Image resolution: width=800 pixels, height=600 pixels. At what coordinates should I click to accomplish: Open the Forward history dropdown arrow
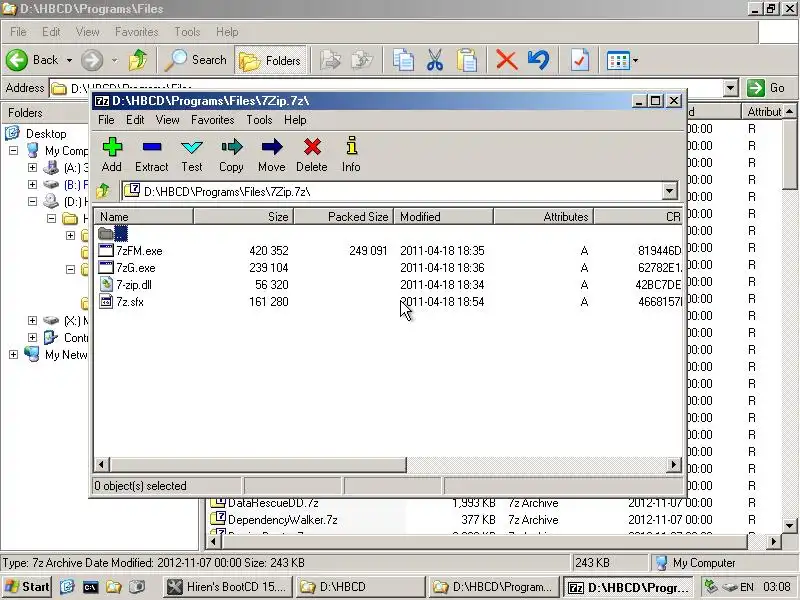pyautogui.click(x=114, y=60)
